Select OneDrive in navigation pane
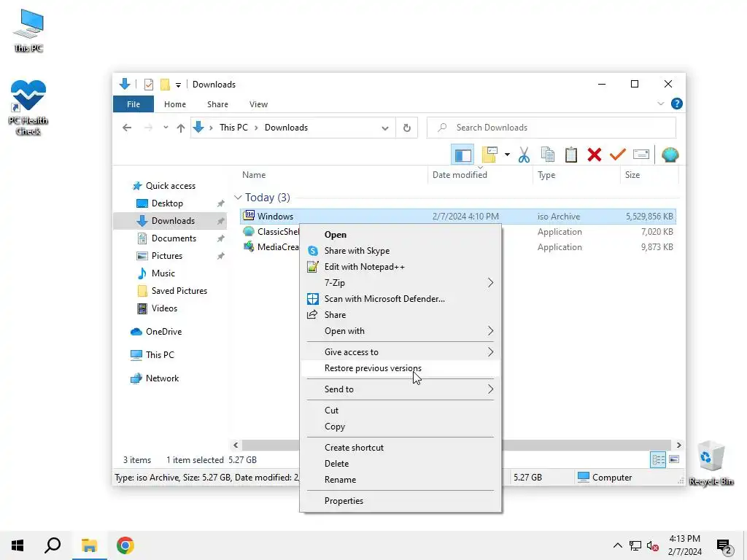 pyautogui.click(x=163, y=332)
